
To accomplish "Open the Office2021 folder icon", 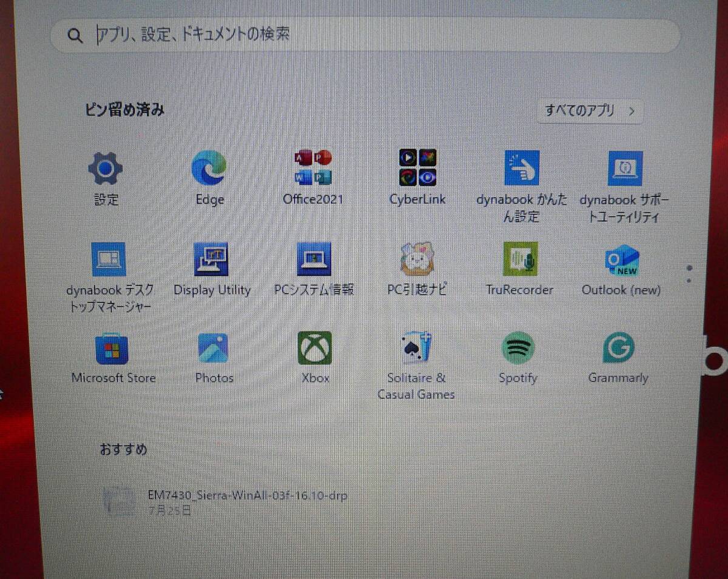I will pos(313,167).
